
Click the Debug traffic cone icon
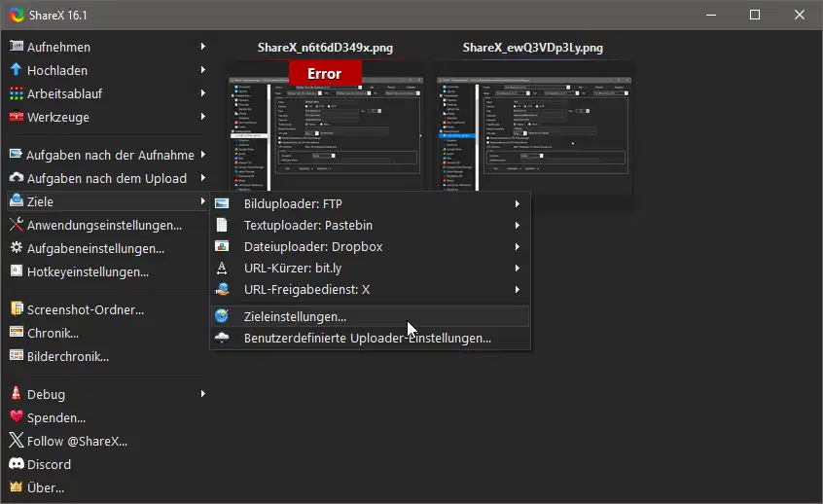click(x=17, y=393)
